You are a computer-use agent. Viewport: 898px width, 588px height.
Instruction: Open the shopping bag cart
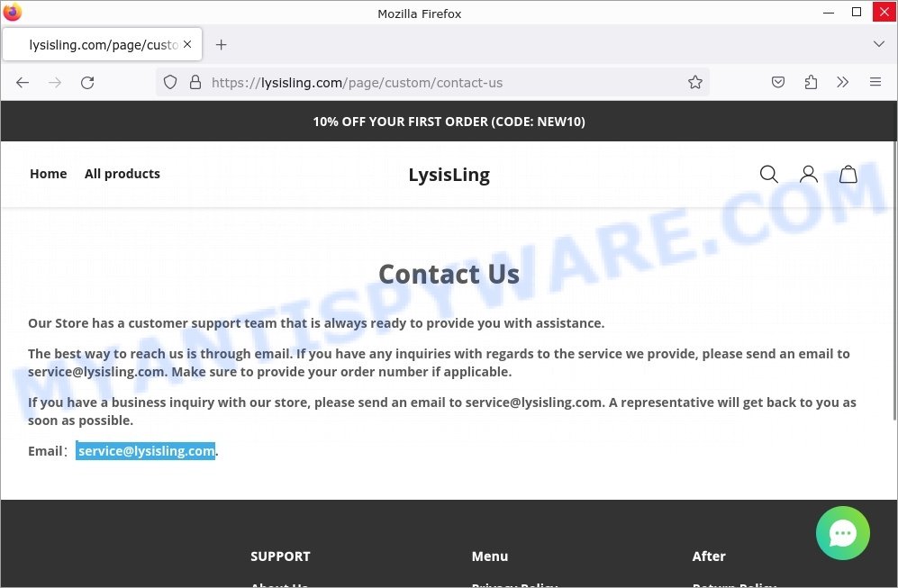pos(848,174)
